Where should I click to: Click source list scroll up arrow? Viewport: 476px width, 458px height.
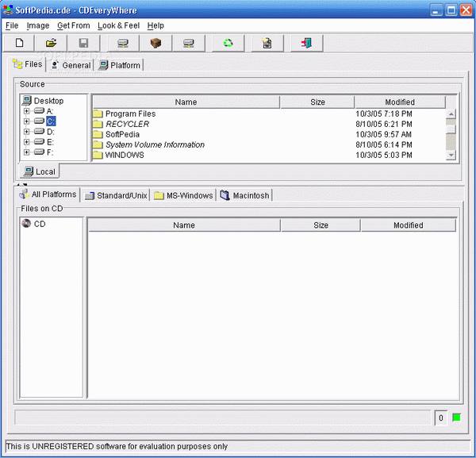[x=451, y=114]
